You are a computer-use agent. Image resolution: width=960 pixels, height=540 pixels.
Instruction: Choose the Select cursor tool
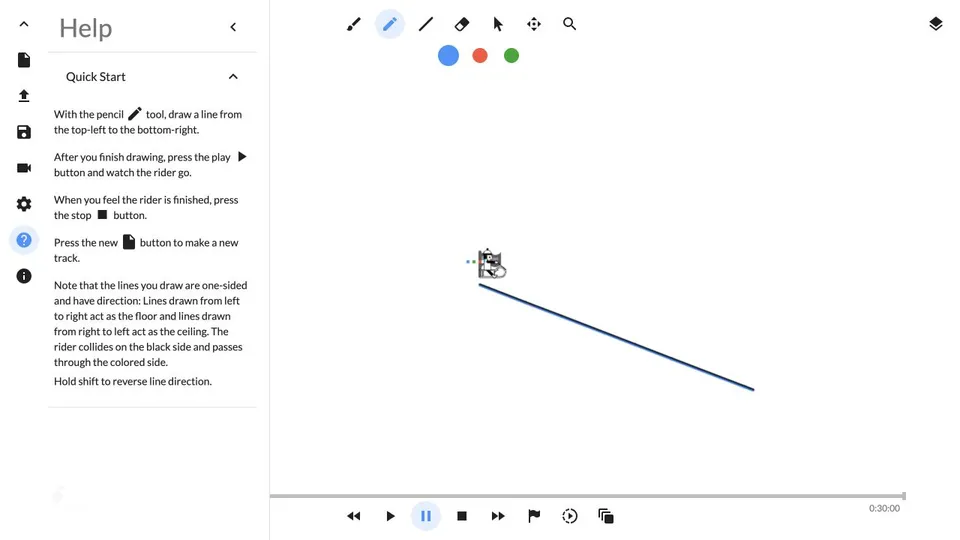point(498,24)
